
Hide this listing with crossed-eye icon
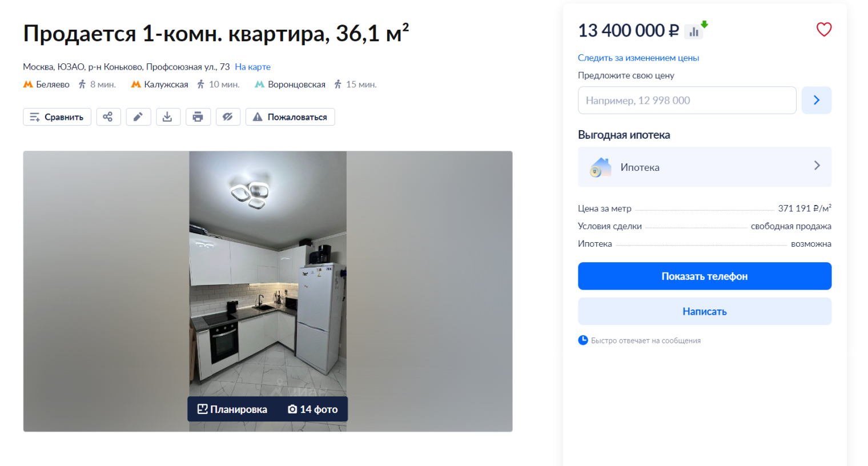click(x=228, y=117)
